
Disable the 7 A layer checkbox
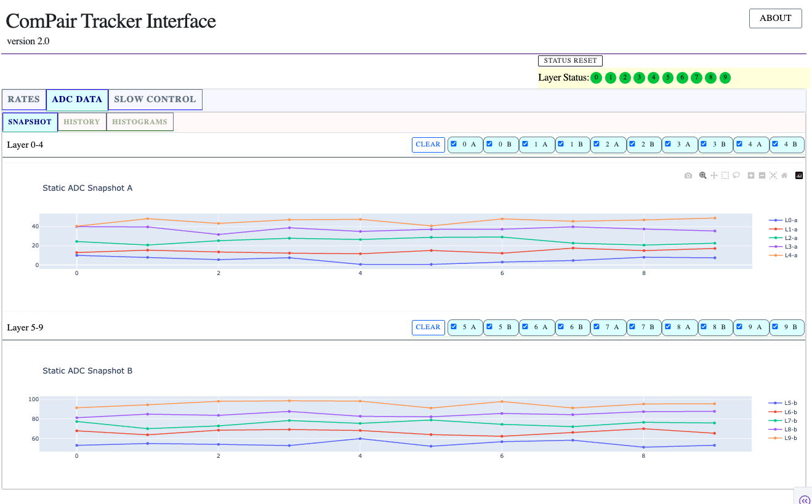click(x=597, y=327)
